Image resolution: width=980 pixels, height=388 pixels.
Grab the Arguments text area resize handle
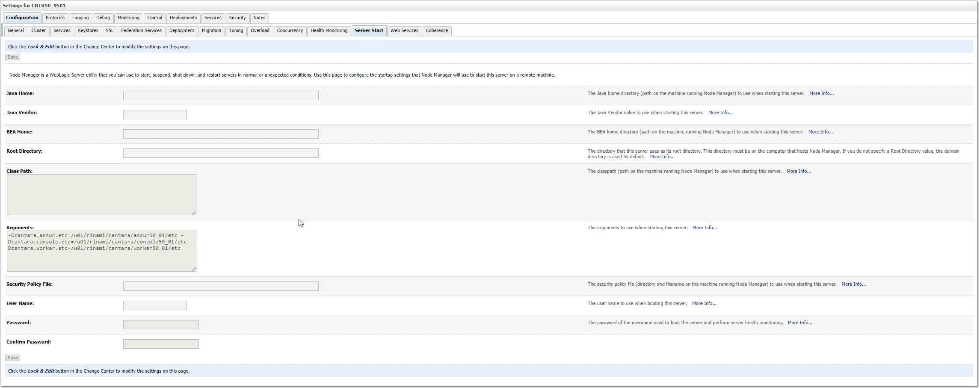pos(194,269)
